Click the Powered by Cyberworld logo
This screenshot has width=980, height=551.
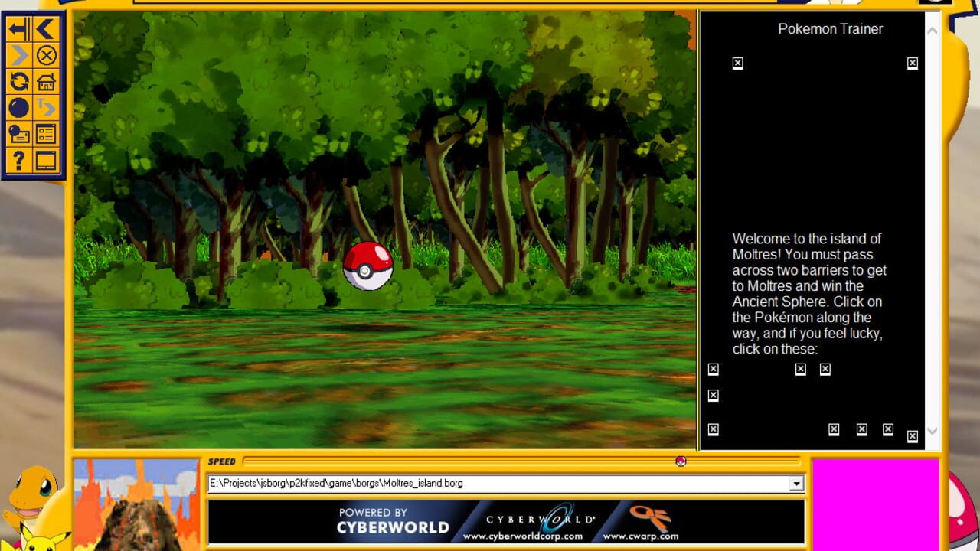point(393,521)
